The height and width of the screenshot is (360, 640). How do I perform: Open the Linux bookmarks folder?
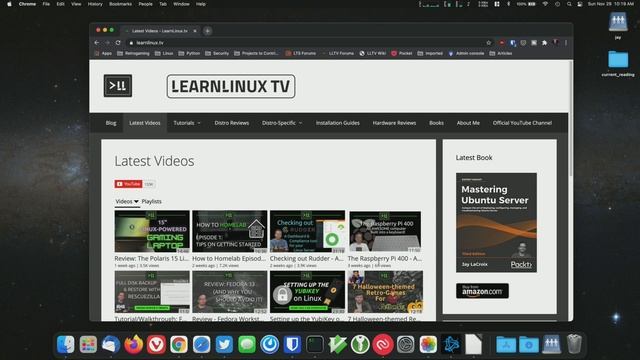pyautogui.click(x=164, y=53)
